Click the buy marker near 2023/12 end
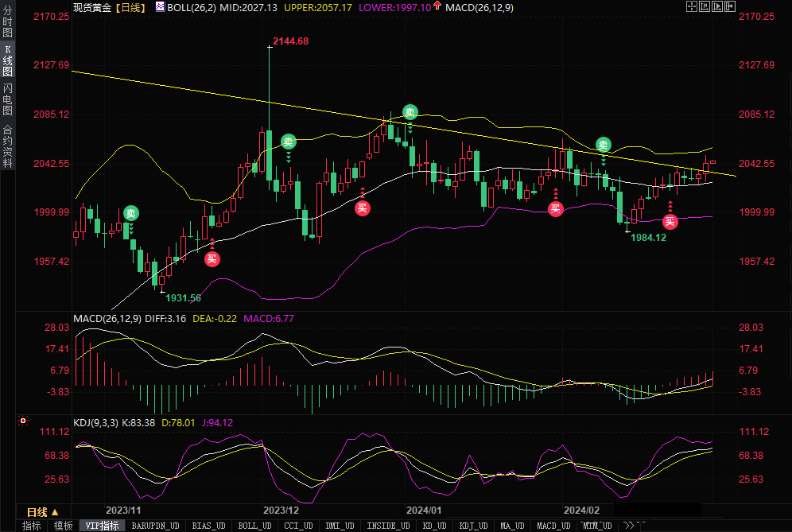Image resolution: width=792 pixels, height=532 pixels. (x=363, y=208)
